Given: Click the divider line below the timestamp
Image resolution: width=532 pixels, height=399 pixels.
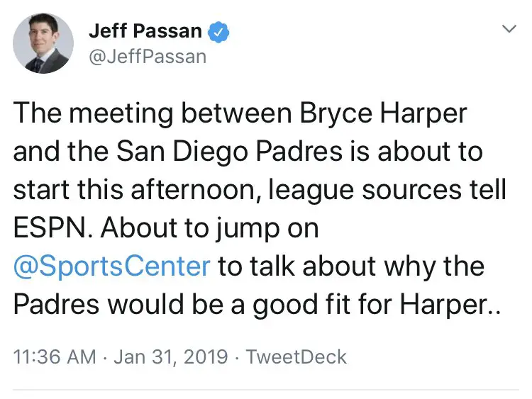Looking at the screenshot, I should pyautogui.click(x=266, y=389).
